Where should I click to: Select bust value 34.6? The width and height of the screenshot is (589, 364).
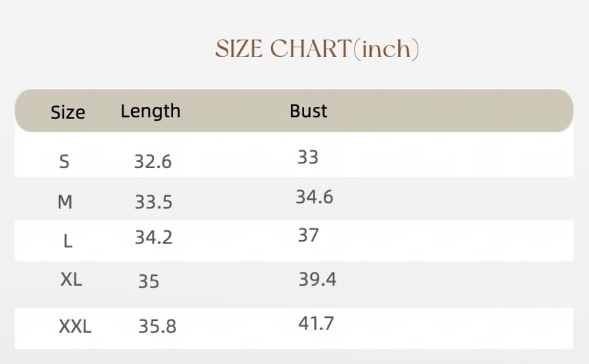(315, 197)
